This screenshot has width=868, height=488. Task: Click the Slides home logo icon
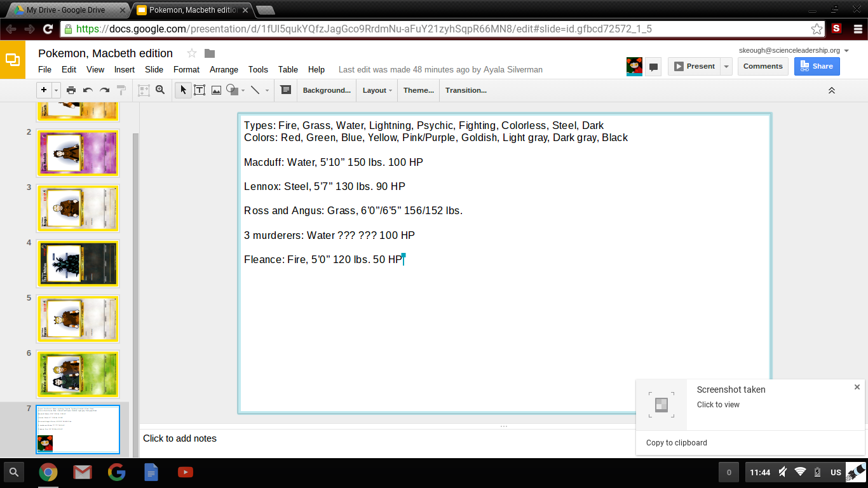point(13,60)
